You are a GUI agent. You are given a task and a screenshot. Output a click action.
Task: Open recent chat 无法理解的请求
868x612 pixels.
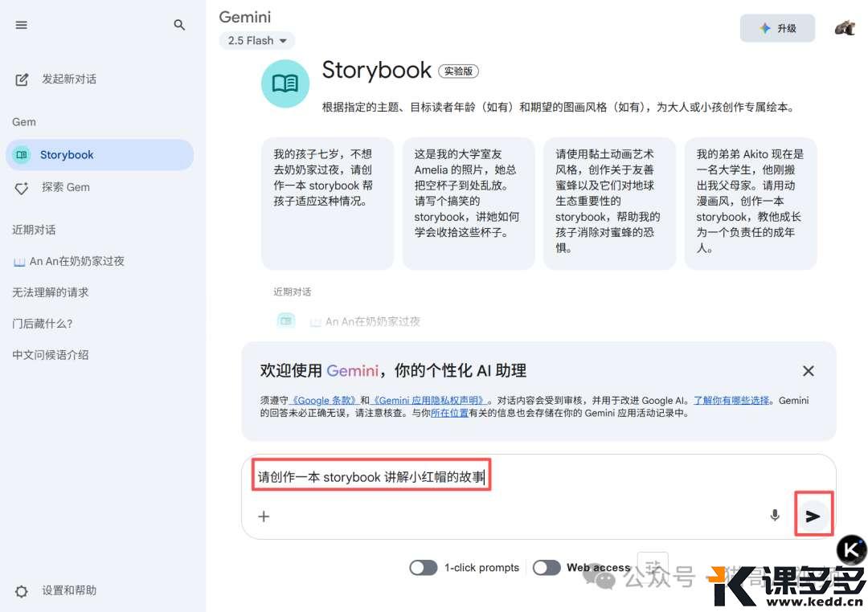click(x=51, y=292)
